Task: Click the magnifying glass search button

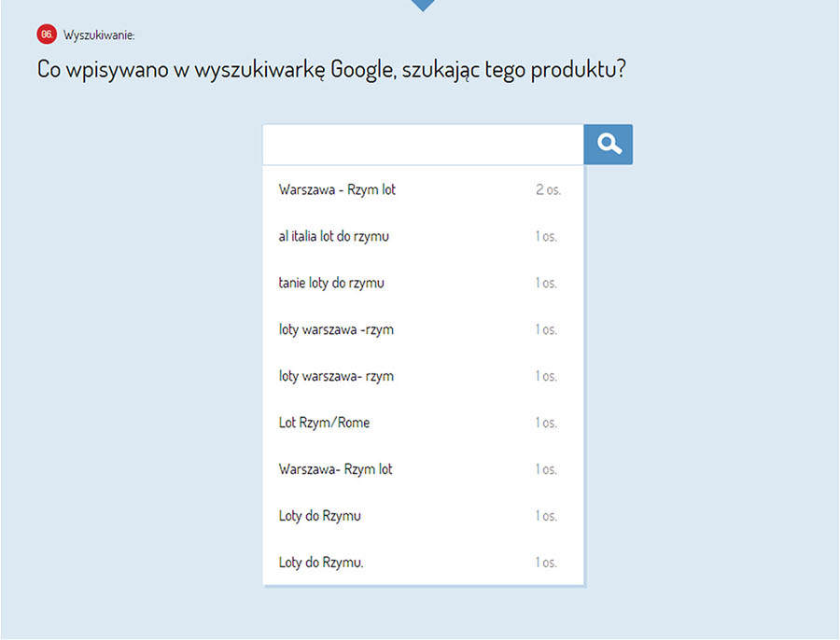Action: pos(608,144)
